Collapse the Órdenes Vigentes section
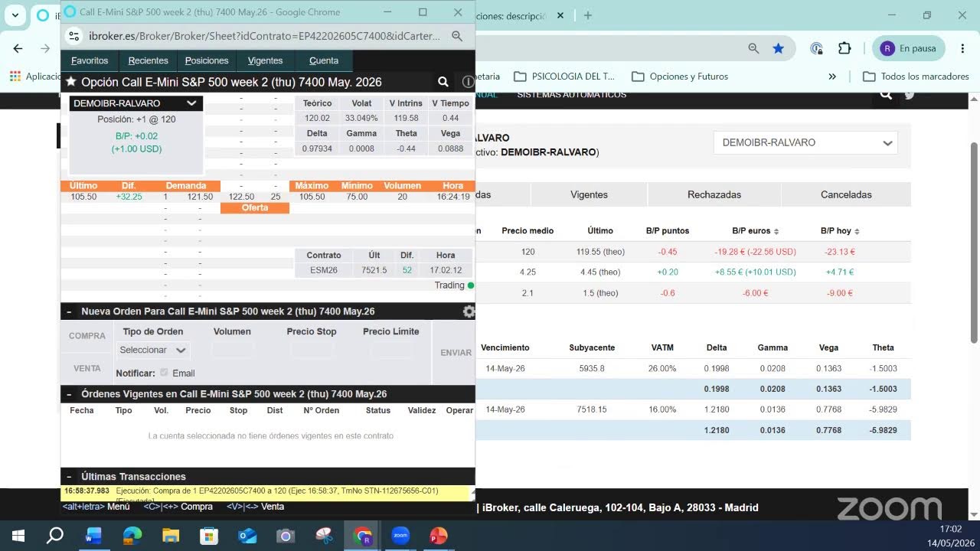Screen dimensions: 980x551 (69, 394)
